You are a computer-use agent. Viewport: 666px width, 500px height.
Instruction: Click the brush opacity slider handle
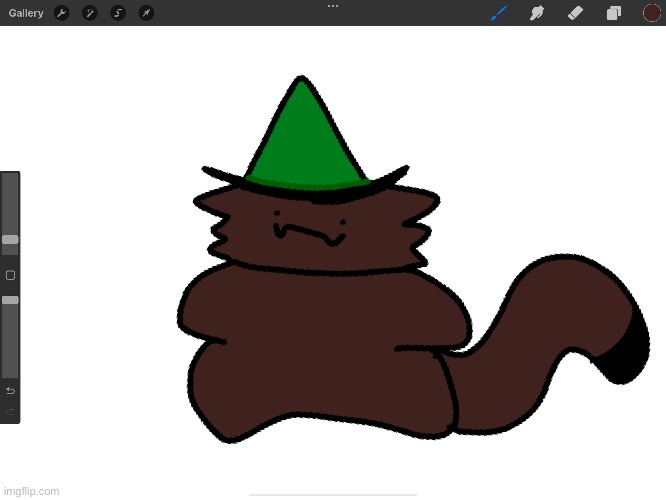click(10, 300)
